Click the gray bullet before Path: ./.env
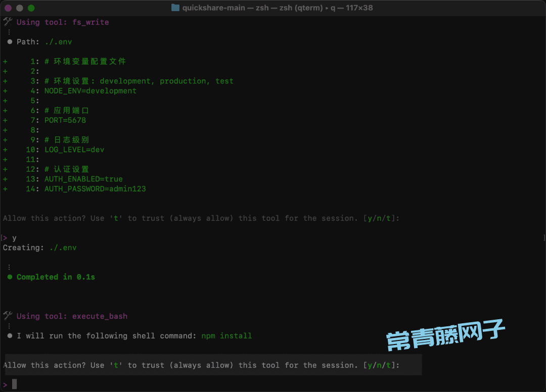Image resolution: width=546 pixels, height=392 pixels. coord(10,42)
